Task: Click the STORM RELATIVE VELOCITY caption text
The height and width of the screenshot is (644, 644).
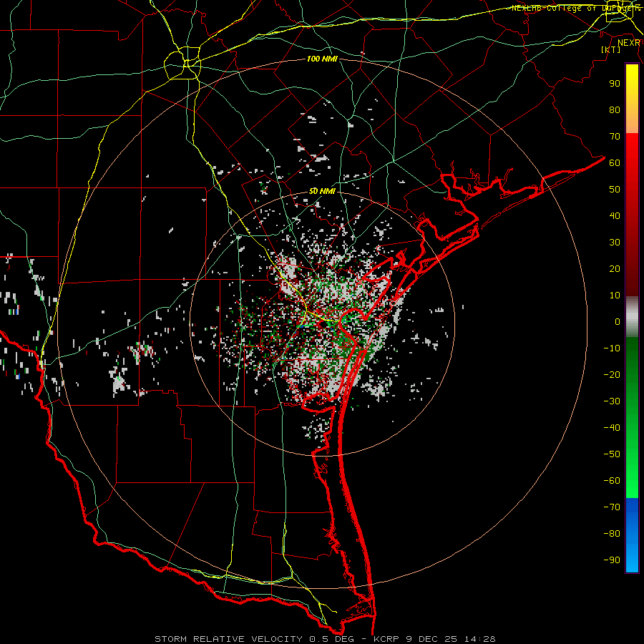Action: [x=325, y=639]
